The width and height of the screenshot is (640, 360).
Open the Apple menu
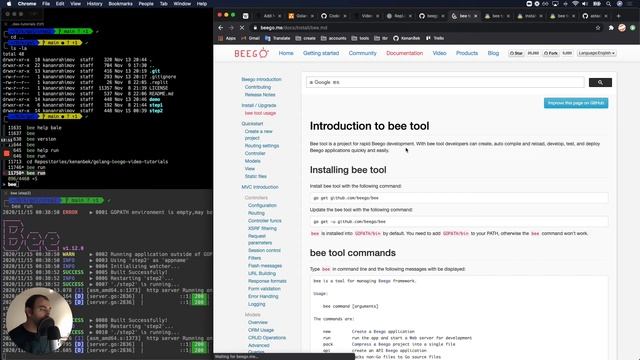[9, 4]
